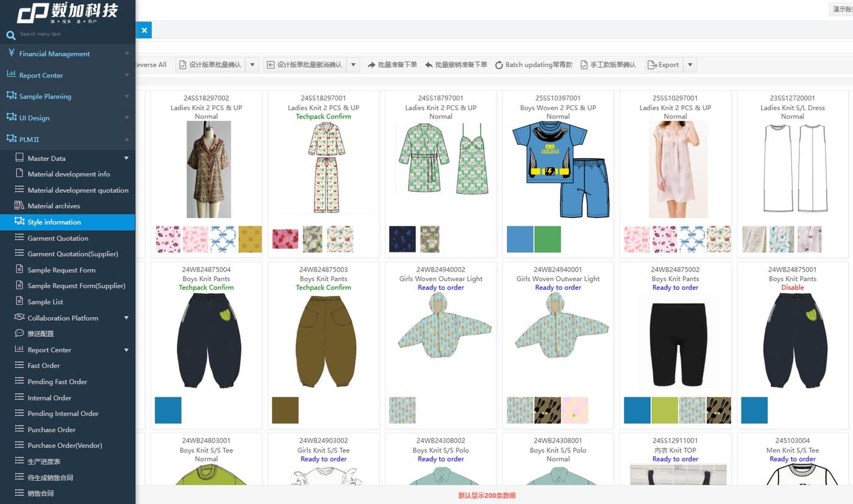The width and height of the screenshot is (853, 504).
Task: Click the list icon beside Garment Quotation(Supplier)
Action: tap(19, 254)
